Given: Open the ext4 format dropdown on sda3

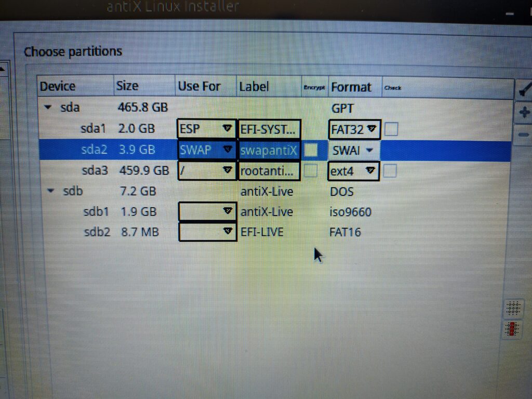Looking at the screenshot, I should tap(370, 170).
